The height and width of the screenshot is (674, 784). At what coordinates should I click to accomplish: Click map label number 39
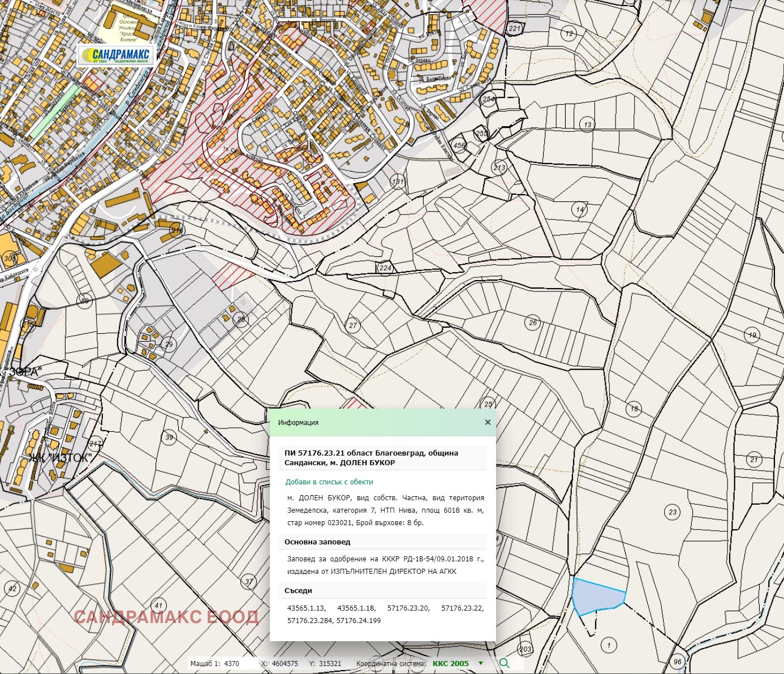point(169,437)
